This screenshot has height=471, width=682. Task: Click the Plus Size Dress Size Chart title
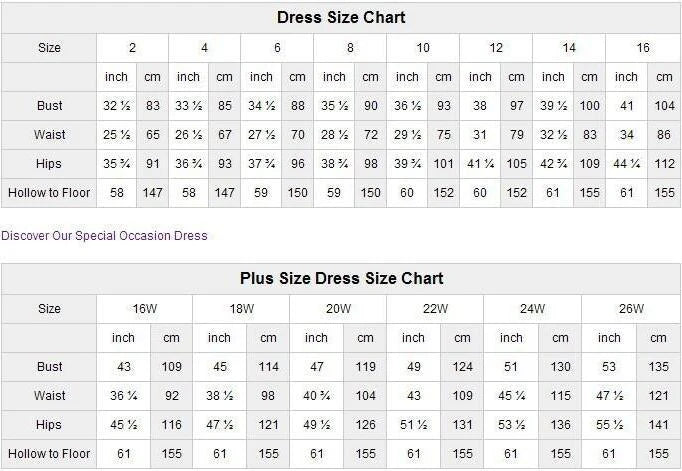[341, 279]
